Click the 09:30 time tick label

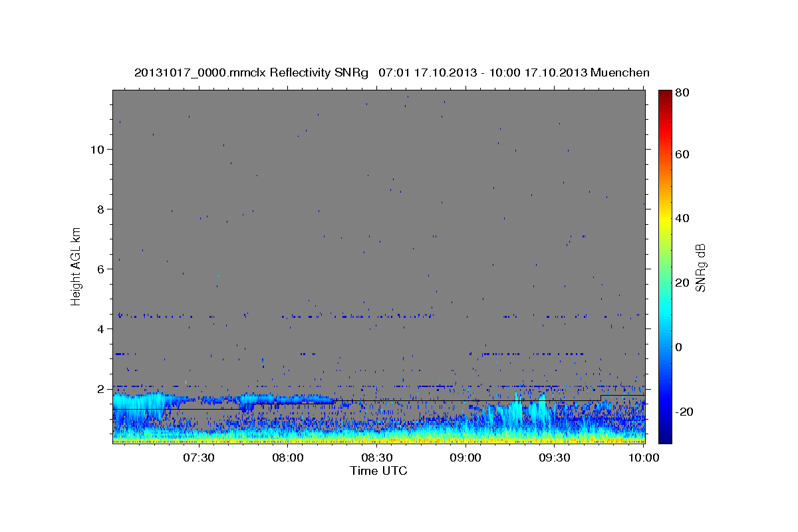pyautogui.click(x=554, y=458)
